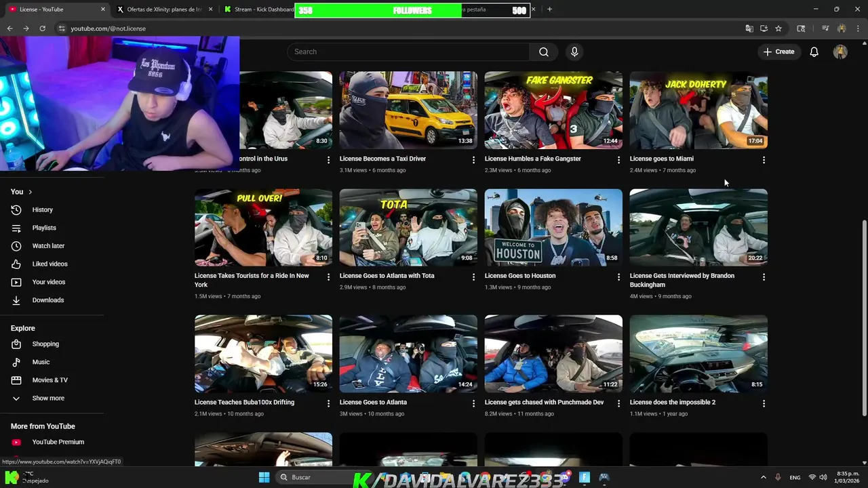Play the Jack Doherty Miami thumbnail
This screenshot has width=868, height=488.
(x=698, y=110)
